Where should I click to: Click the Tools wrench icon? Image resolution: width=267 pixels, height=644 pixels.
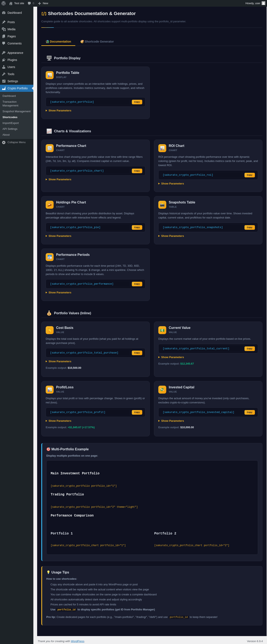(4, 74)
